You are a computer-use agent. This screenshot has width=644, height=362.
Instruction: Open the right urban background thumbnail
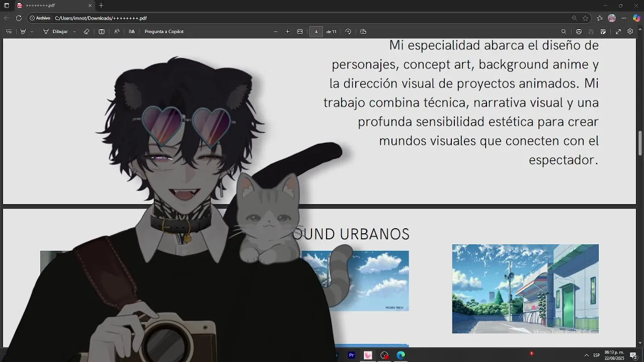[x=525, y=289]
